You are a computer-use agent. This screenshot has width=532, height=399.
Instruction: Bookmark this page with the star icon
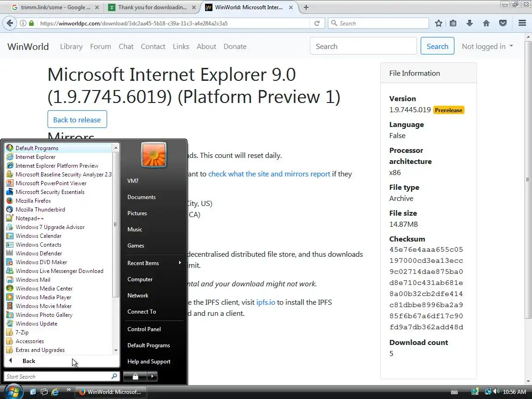click(438, 23)
